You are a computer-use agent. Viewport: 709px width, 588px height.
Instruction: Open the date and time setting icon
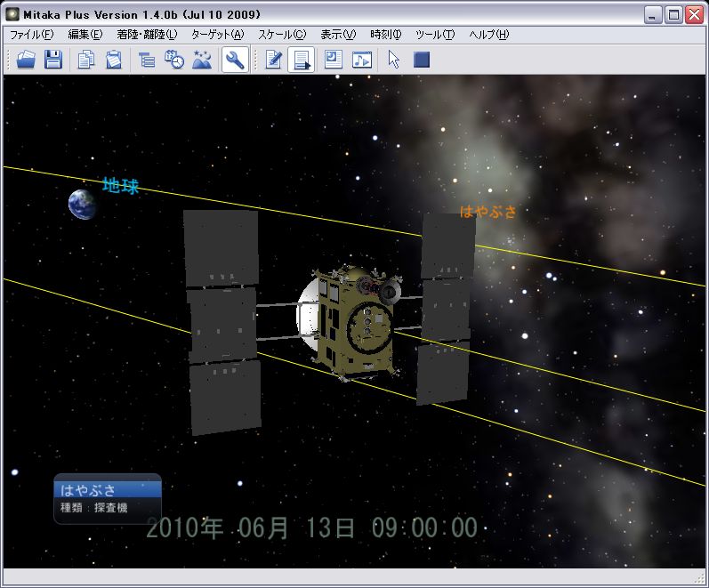(174, 60)
